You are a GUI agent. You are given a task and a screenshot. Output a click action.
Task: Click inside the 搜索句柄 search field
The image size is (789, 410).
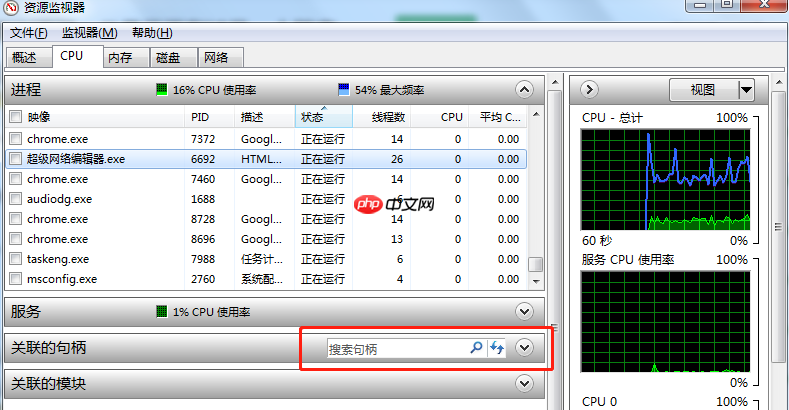398,348
